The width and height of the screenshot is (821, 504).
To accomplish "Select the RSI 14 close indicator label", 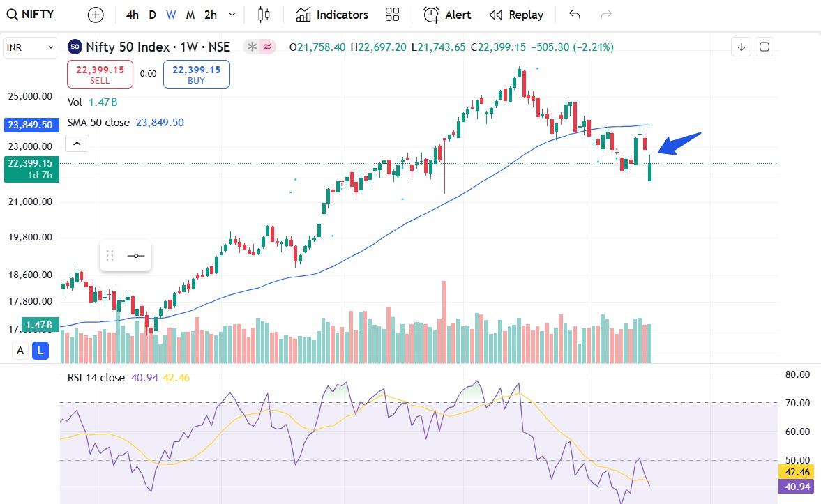I will (128, 378).
